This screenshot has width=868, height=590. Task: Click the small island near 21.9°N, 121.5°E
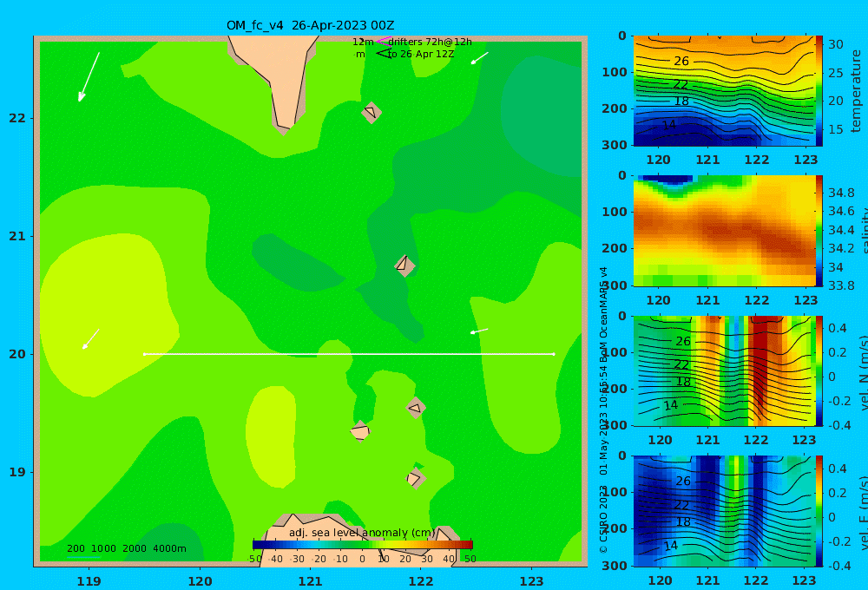[x=372, y=112]
